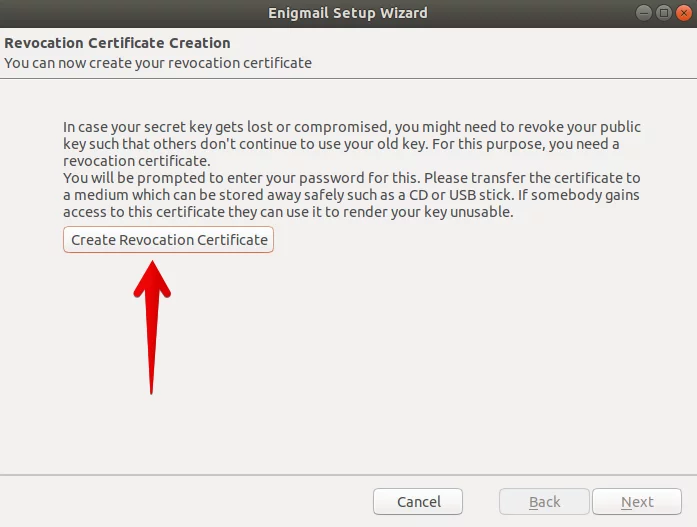Click the Enigmail Setup Wizard title text
The width and height of the screenshot is (697, 527).
pyautogui.click(x=348, y=13)
